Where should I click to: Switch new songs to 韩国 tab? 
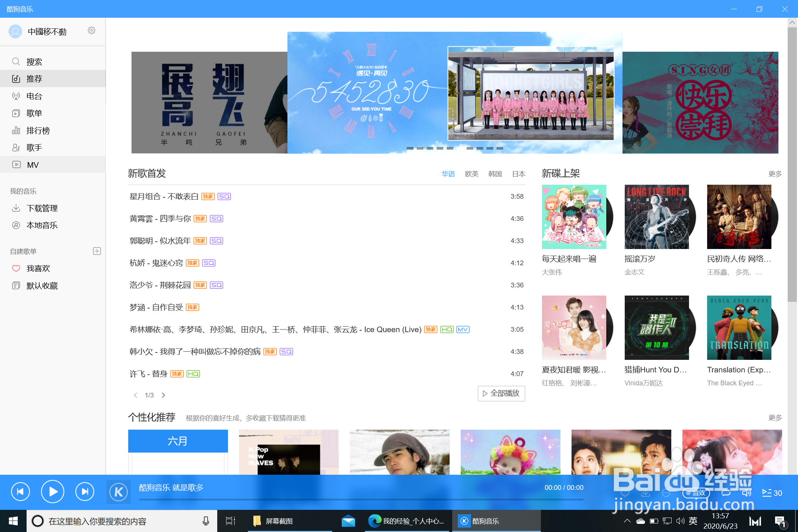click(495, 174)
